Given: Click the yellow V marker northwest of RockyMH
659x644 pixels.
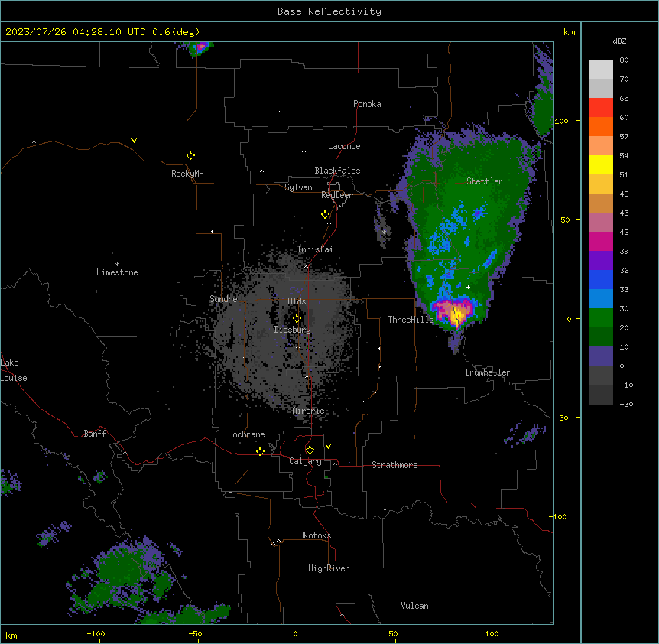Looking at the screenshot, I should pos(134,141).
